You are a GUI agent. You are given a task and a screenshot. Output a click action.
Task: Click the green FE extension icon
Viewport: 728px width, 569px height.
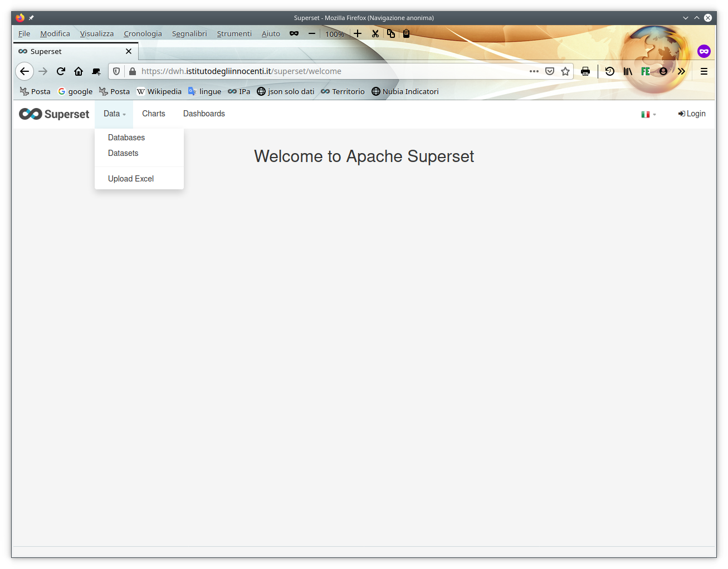point(646,71)
